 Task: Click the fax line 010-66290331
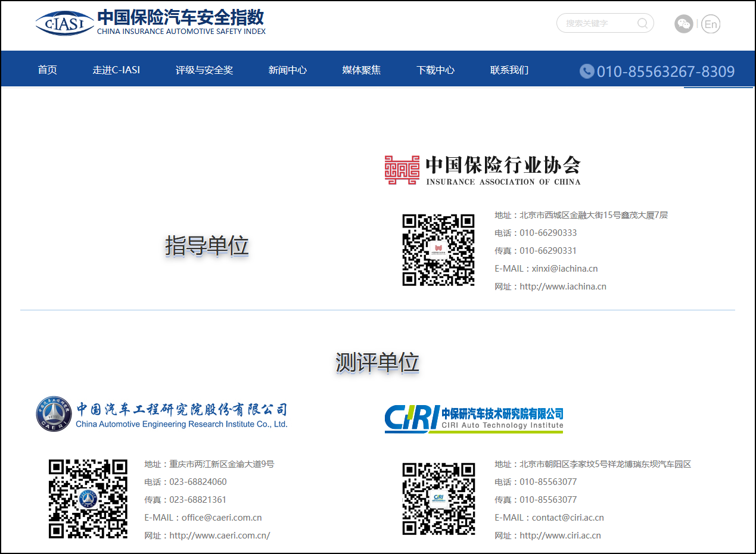click(536, 251)
